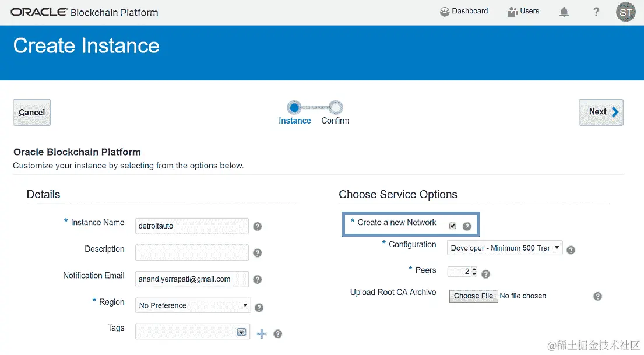This screenshot has width=644, height=355.
Task: Click the Choose File button
Action: [473, 296]
